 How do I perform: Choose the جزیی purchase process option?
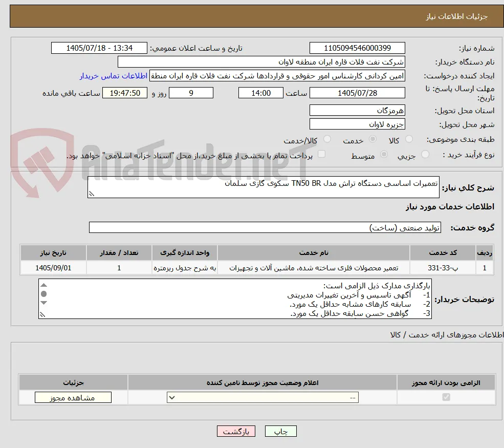click(x=425, y=155)
